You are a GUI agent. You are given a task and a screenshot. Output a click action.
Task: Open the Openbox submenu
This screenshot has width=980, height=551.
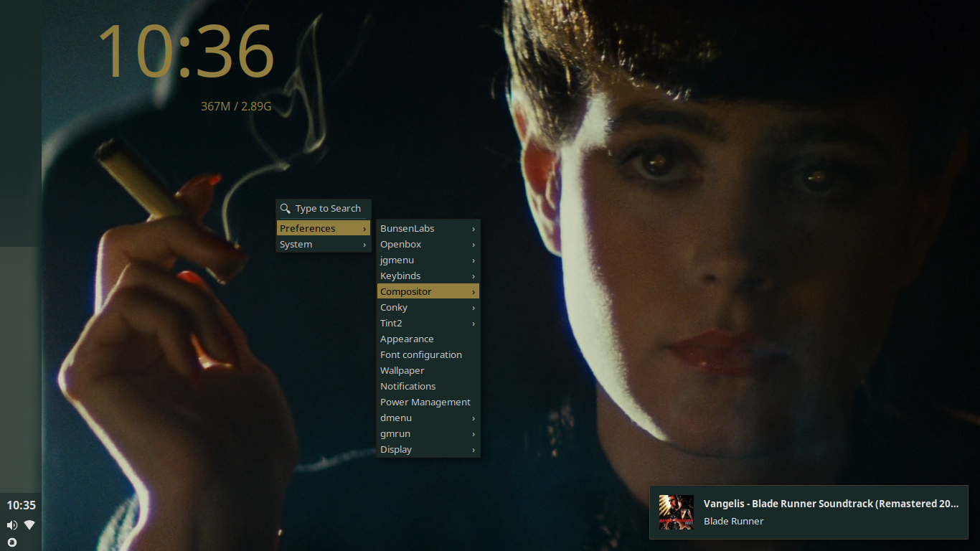coord(428,244)
